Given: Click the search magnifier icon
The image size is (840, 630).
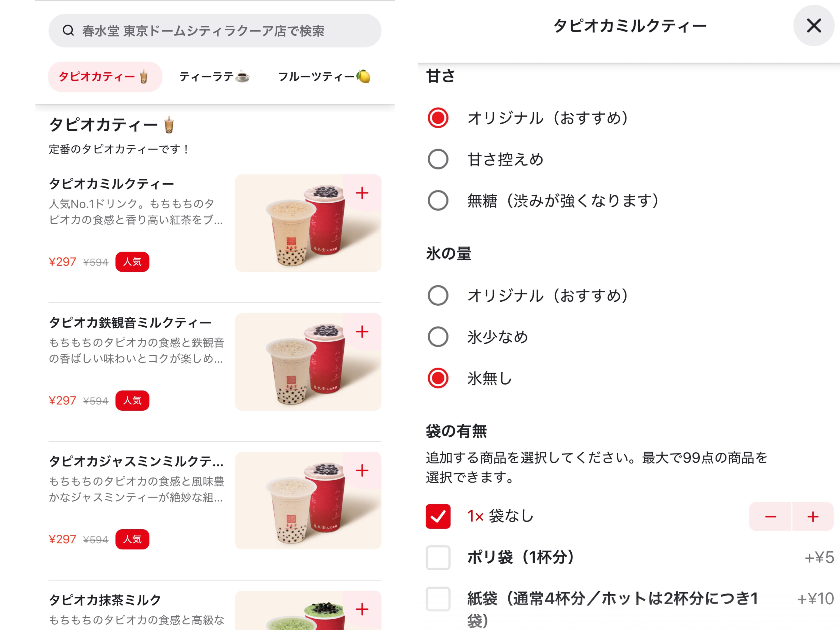Looking at the screenshot, I should (x=68, y=30).
